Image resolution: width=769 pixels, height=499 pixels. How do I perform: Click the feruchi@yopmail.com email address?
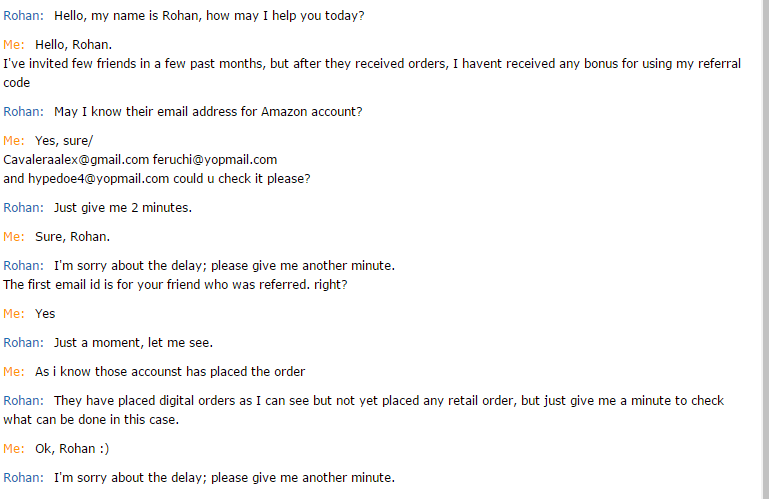click(215, 160)
